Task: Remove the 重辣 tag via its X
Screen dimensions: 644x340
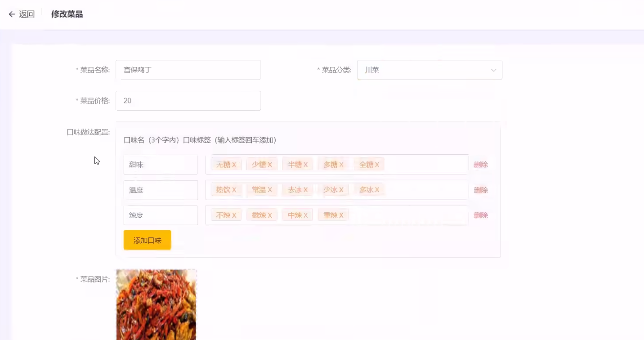Action: coord(341,215)
